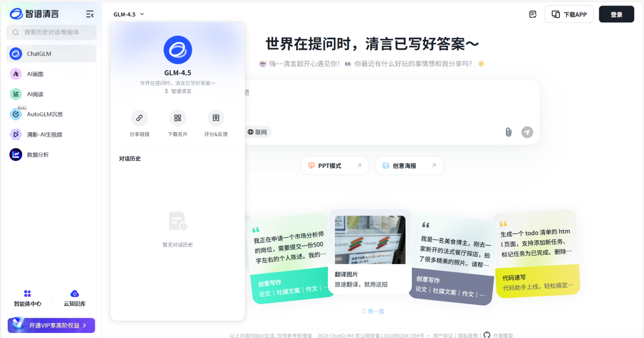Viewport: 644px width, 338px height.
Task: Open the 开源模型 GitHub link
Action: point(498,335)
